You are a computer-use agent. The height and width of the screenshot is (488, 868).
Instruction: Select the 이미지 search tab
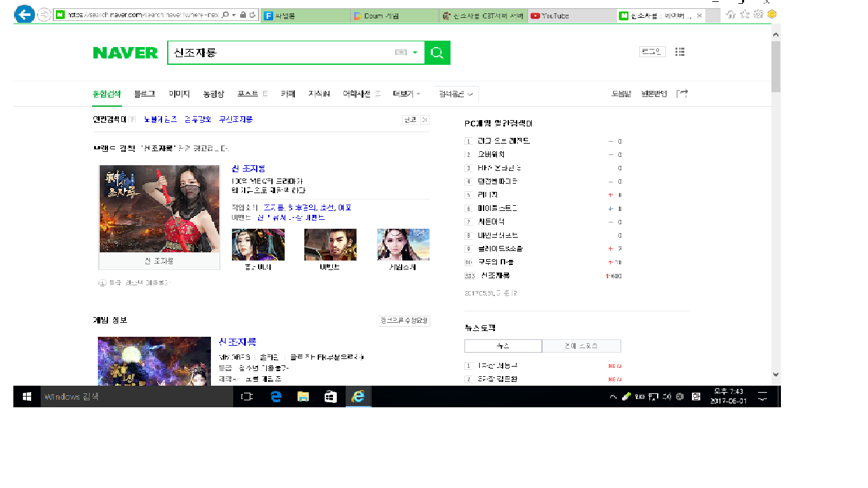pos(179,94)
